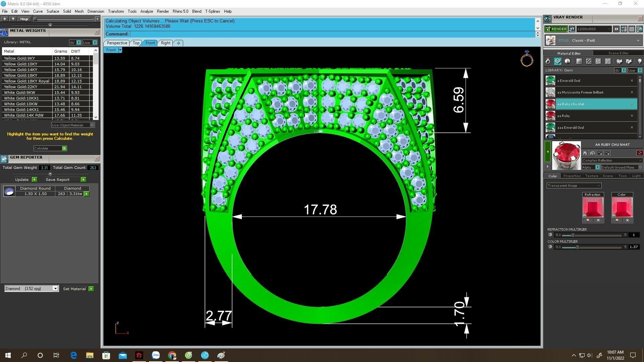Switch to the Perspective viewport tab
Viewport: 644px width, 362px height.
(117, 43)
